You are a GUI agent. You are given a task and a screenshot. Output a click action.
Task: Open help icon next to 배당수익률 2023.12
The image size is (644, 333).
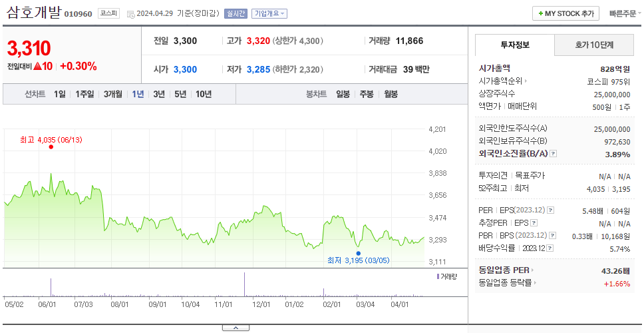(550, 248)
